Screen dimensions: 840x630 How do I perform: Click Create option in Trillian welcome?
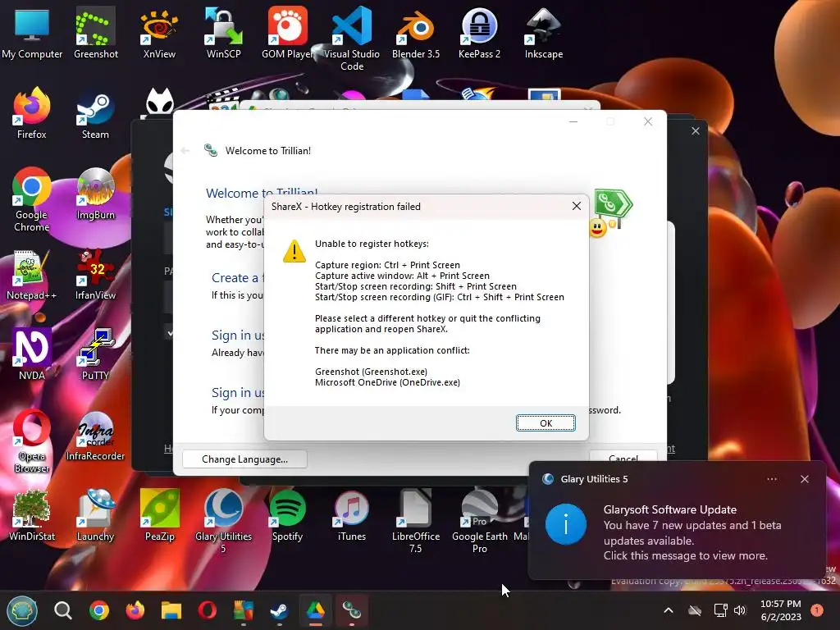pyautogui.click(x=235, y=277)
